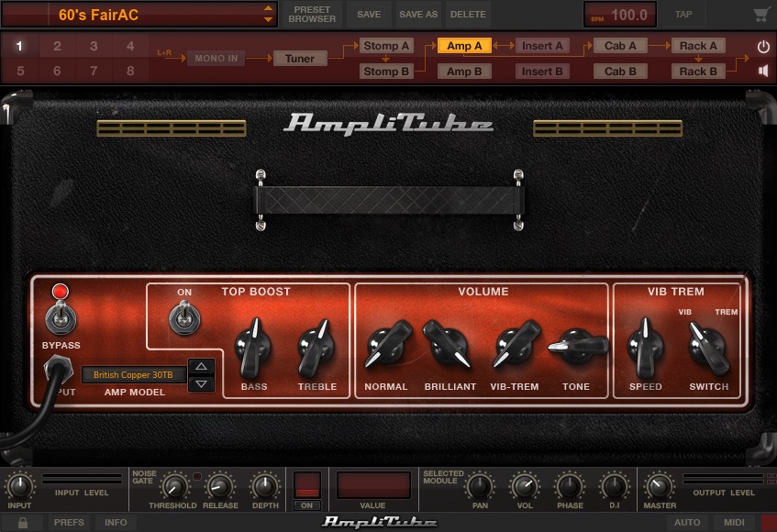The image size is (777, 532).
Task: Select signal chain preset 2
Action: point(57,46)
